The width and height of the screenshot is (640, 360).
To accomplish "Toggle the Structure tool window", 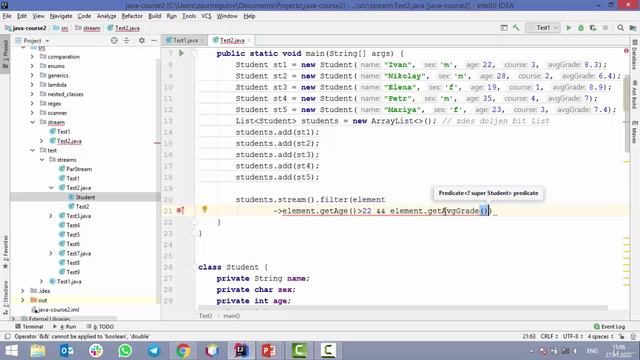I will pos(5,298).
